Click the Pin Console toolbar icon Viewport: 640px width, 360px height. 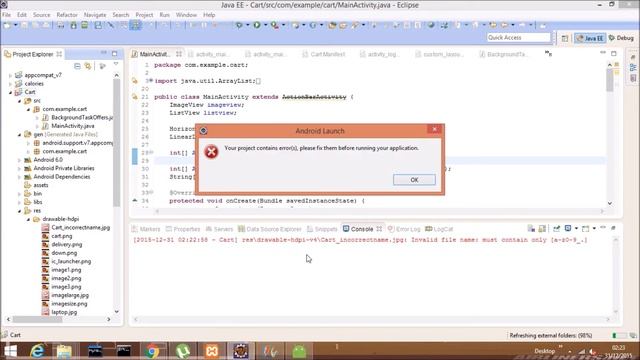click(x=556, y=229)
